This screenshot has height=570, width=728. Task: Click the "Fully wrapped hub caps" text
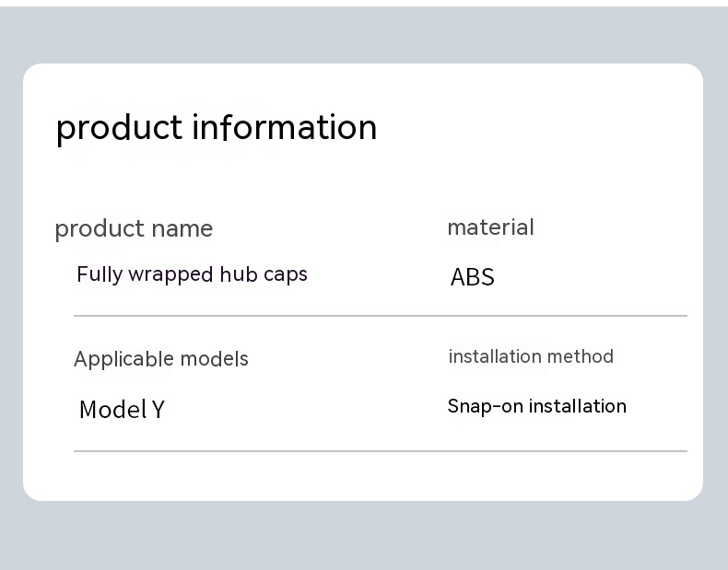click(192, 274)
